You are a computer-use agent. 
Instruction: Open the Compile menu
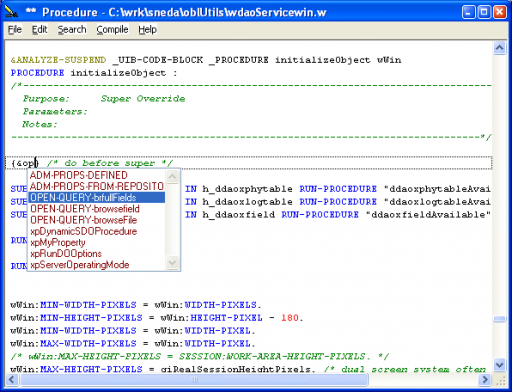click(112, 30)
